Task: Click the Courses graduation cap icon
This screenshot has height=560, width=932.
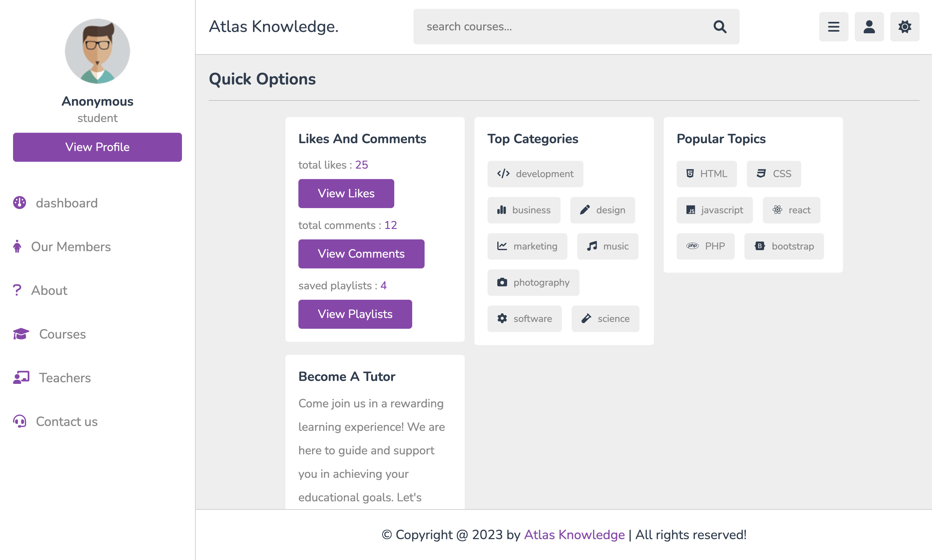Action: click(21, 334)
